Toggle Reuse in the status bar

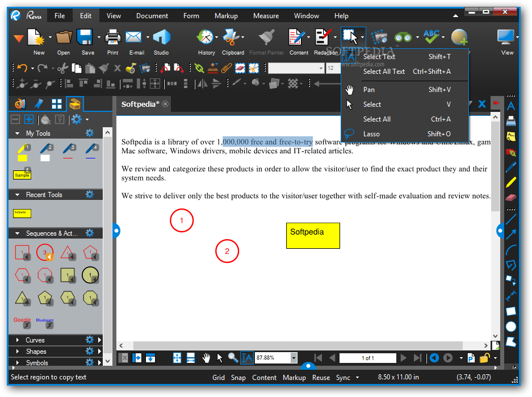[x=321, y=377]
